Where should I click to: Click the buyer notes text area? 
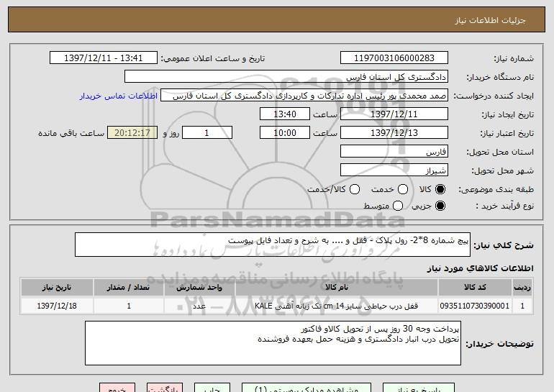(x=273, y=343)
